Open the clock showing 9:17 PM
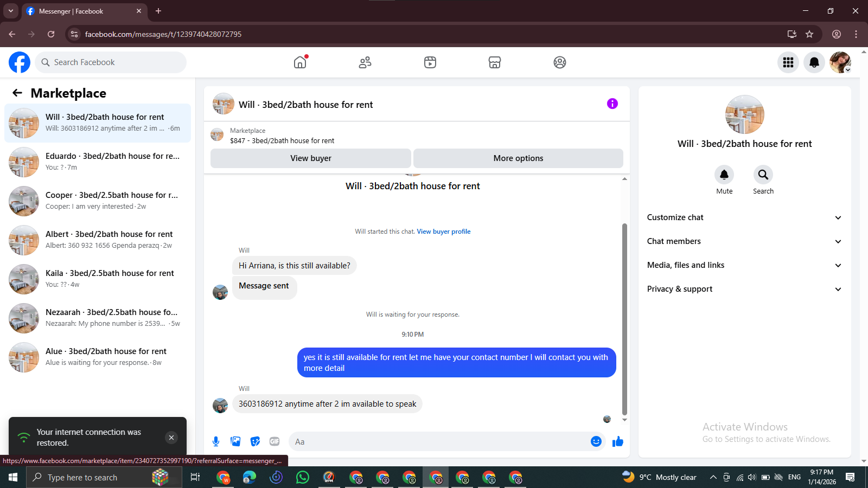 (821, 477)
